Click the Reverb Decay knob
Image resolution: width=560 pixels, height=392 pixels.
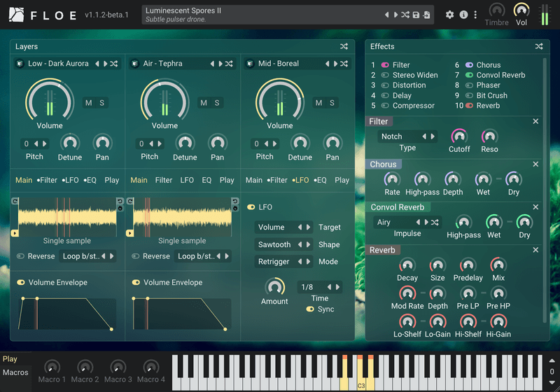tap(407, 266)
